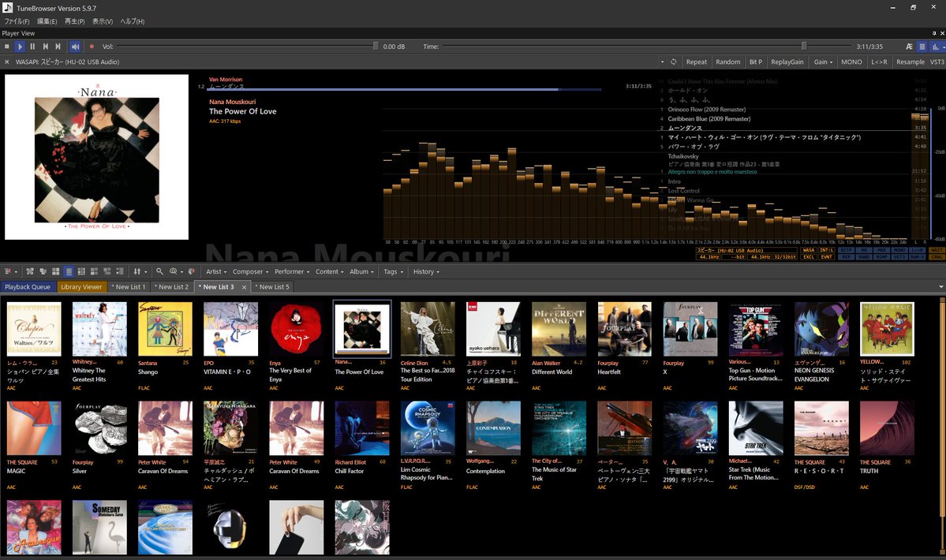Click the red record icon
This screenshot has width=946, height=560.
tap(92, 47)
